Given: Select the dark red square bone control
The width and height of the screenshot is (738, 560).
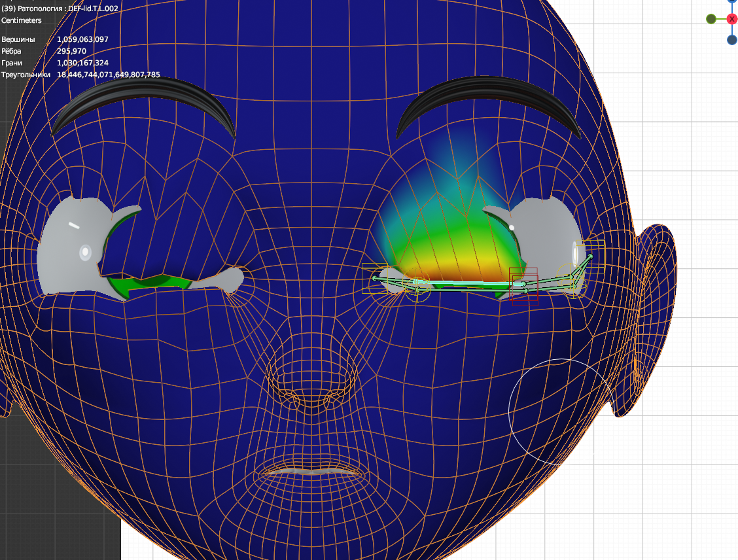Looking at the screenshot, I should coord(523,287).
